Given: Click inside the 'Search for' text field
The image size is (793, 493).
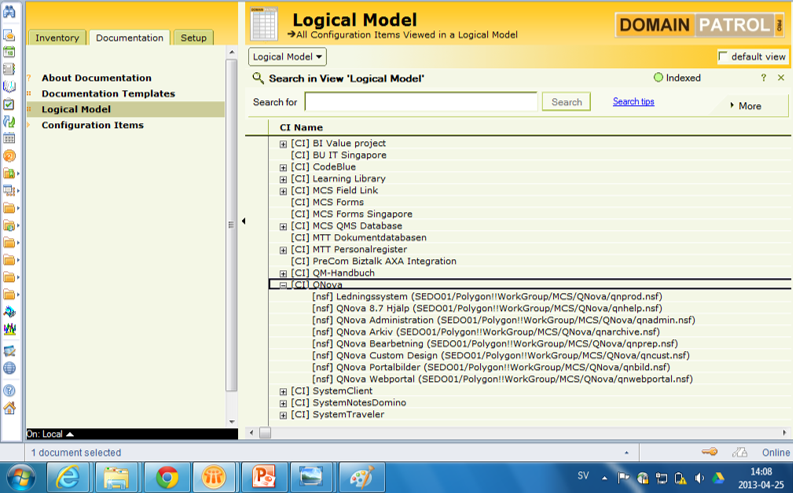Looking at the screenshot, I should (421, 102).
